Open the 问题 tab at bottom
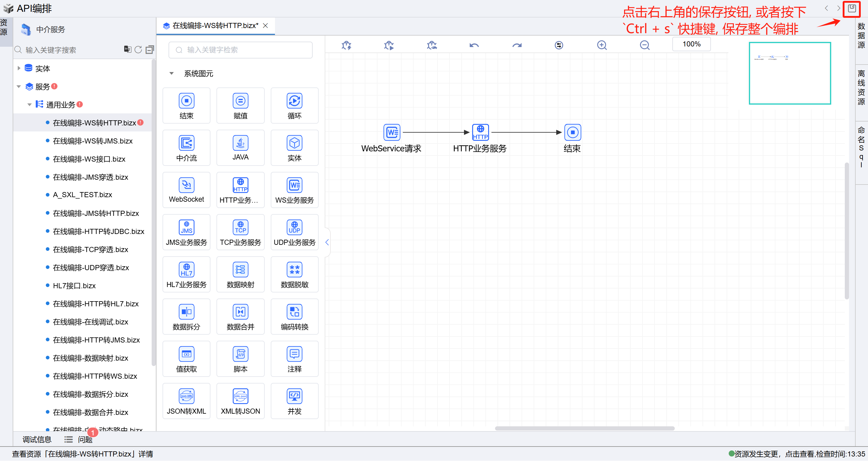This screenshot has height=461, width=868. [85, 439]
